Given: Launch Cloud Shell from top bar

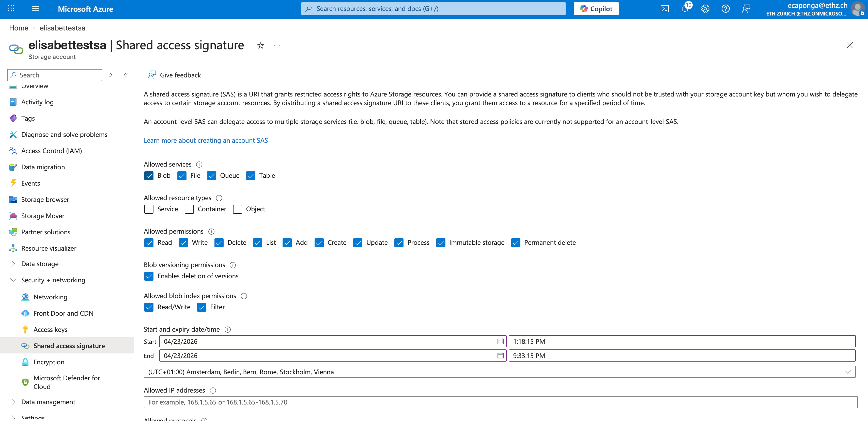Looking at the screenshot, I should [664, 9].
